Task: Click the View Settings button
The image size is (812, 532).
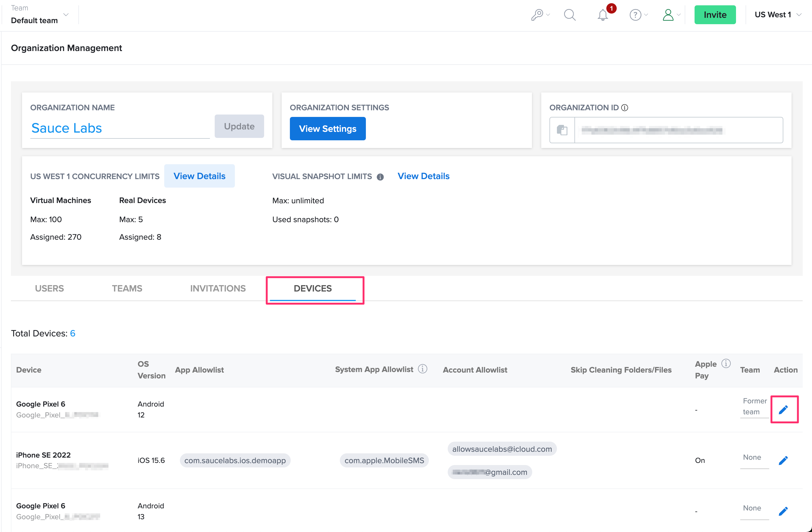Action: coord(328,129)
